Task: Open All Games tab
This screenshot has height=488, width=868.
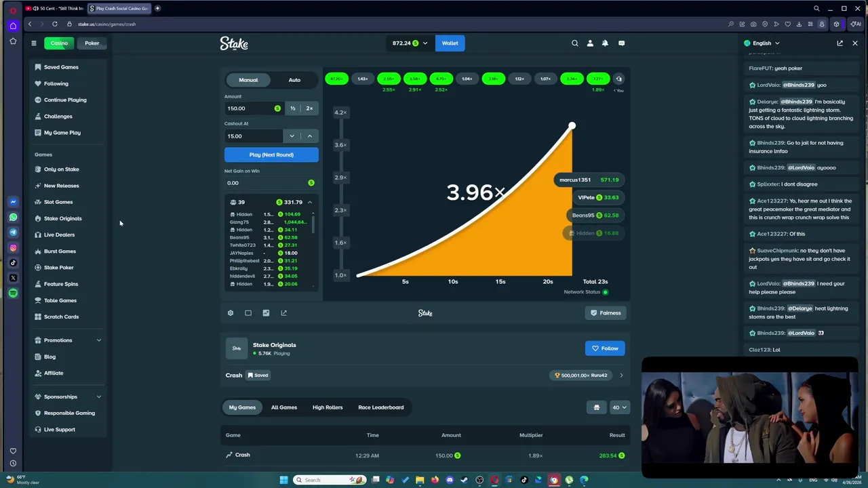Action: click(284, 407)
